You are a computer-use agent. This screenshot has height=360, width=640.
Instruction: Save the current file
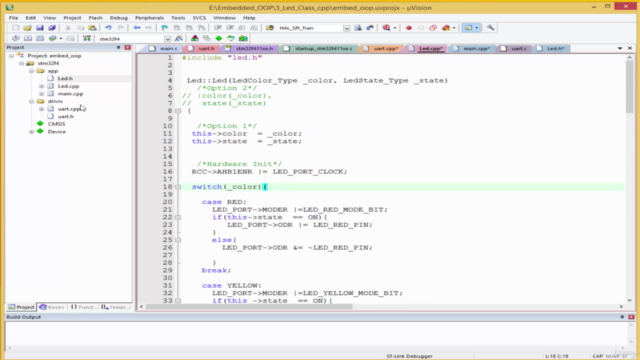point(40,28)
